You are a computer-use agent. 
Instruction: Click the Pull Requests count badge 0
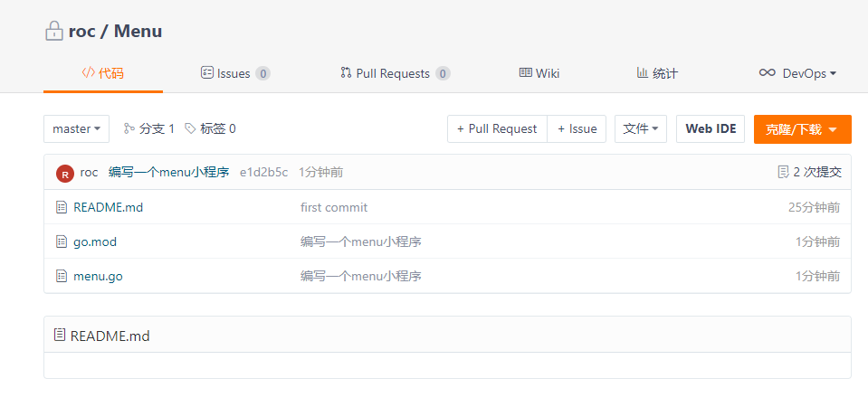pyautogui.click(x=443, y=73)
